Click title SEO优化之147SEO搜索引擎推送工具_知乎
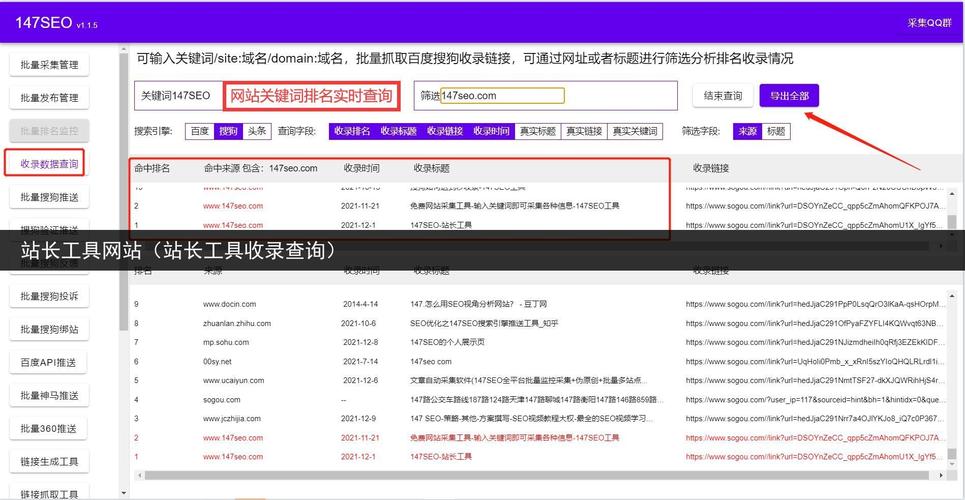This screenshot has height=500, width=965. click(x=484, y=323)
